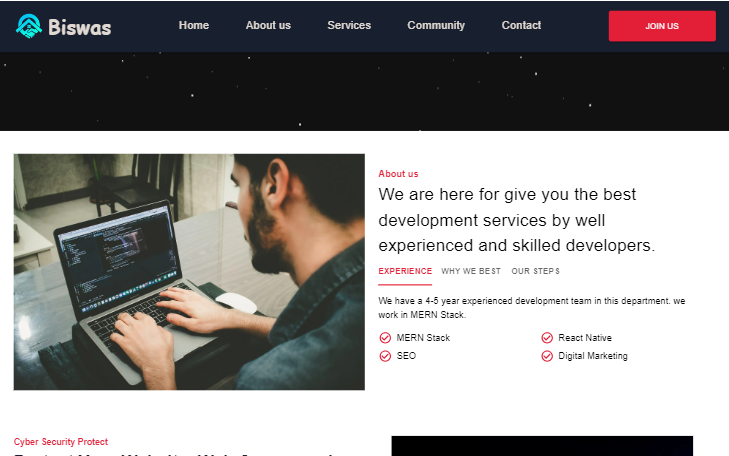The width and height of the screenshot is (729, 456).
Task: Click the check icon beside MERN Stack
Action: [x=385, y=338]
